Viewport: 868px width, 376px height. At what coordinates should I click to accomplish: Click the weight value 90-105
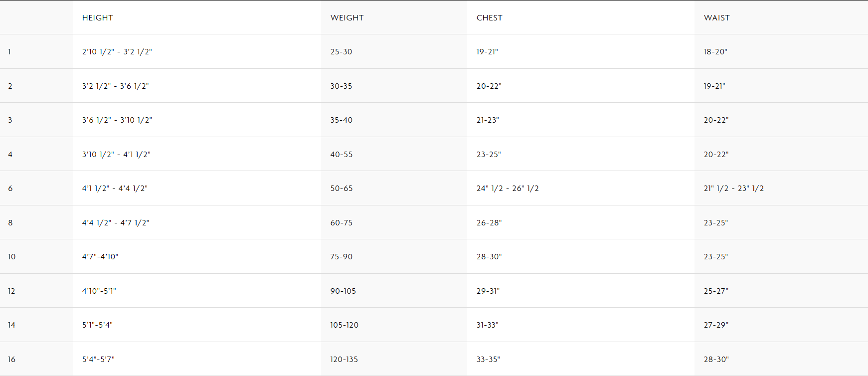tap(343, 291)
